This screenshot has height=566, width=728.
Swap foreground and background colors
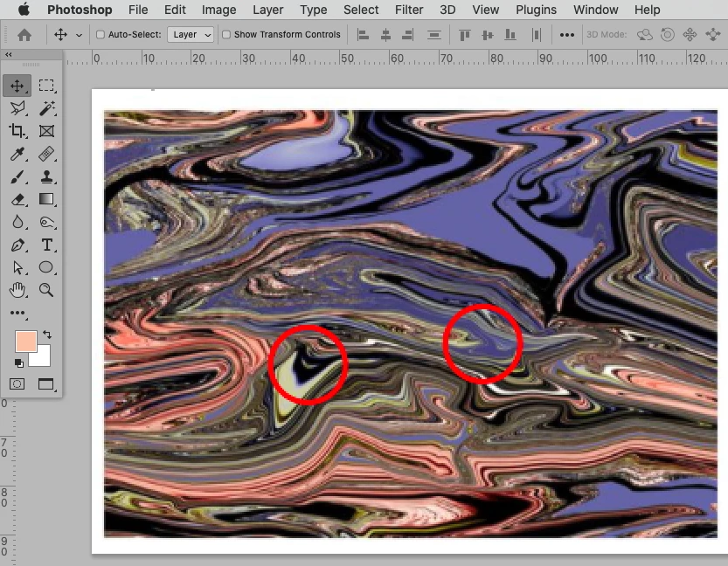47,334
